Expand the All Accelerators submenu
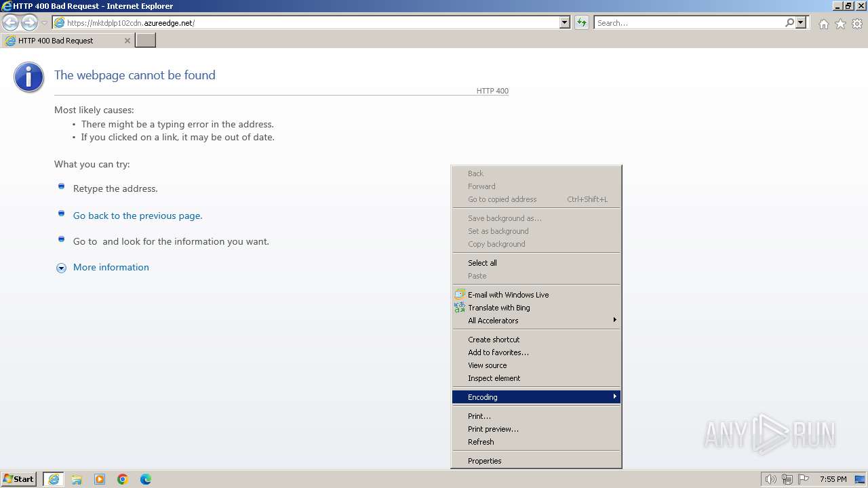 tap(536, 321)
